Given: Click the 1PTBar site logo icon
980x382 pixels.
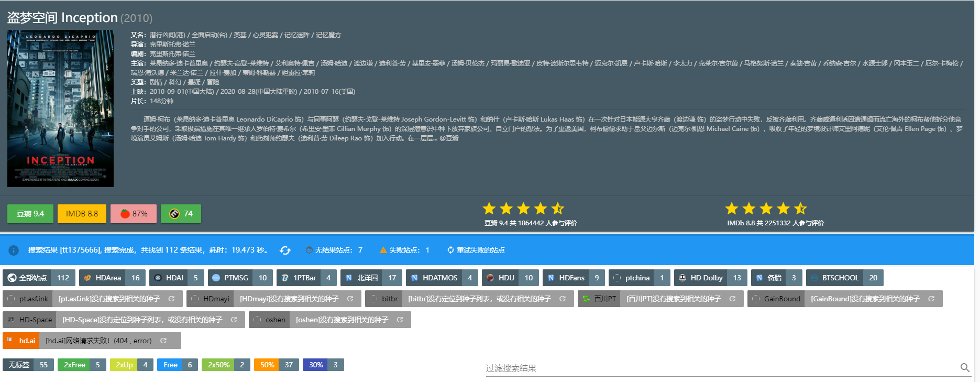Looking at the screenshot, I should point(285,278).
